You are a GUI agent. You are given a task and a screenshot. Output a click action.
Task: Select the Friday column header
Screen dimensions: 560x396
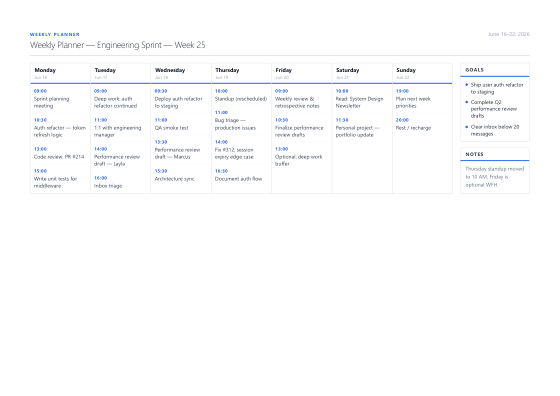tap(302, 73)
